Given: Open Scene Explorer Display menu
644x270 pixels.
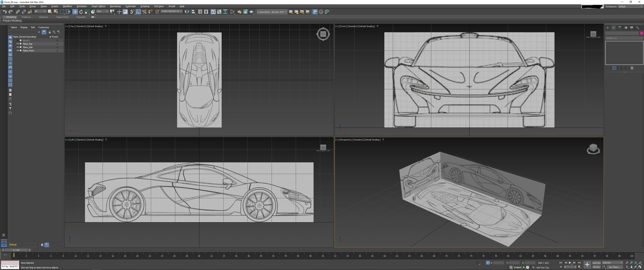Looking at the screenshot, I should tap(24, 27).
